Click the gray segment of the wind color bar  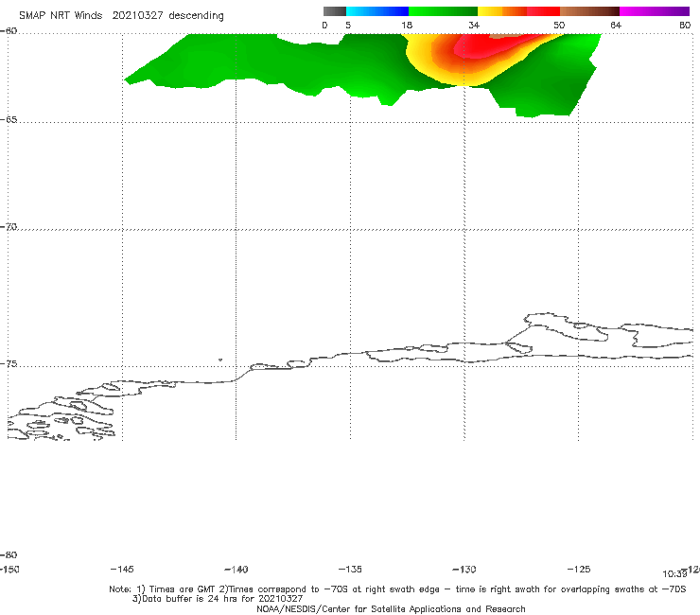tap(334, 11)
